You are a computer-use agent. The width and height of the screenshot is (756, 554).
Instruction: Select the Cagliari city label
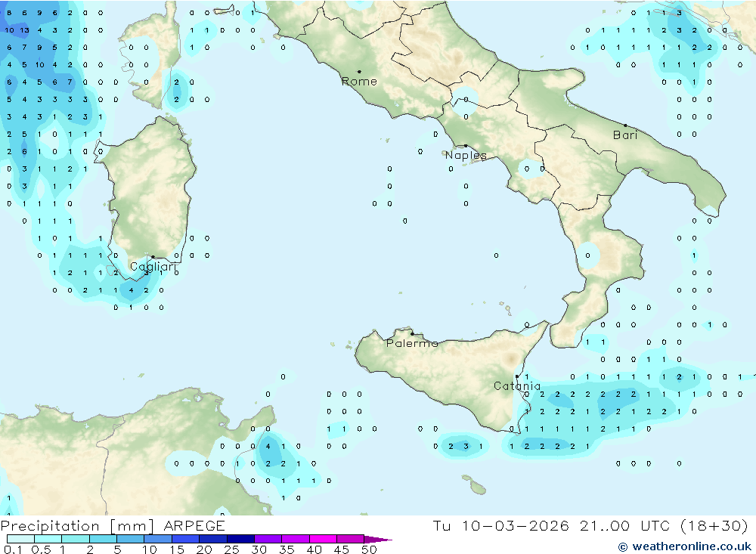(x=153, y=267)
